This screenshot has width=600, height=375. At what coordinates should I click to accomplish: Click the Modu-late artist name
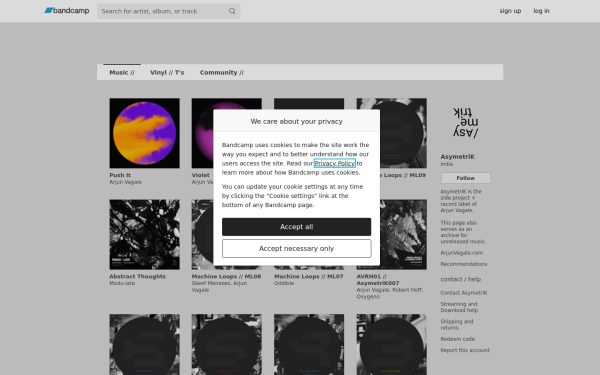point(122,283)
